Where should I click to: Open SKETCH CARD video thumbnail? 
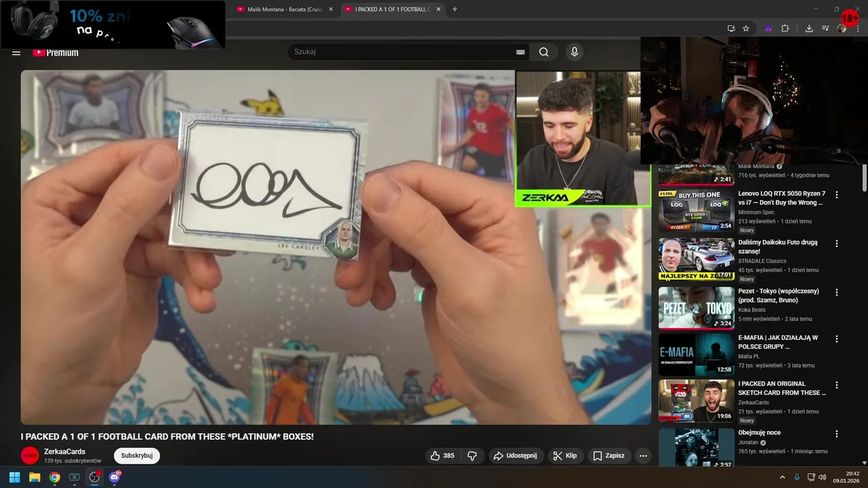tap(696, 401)
